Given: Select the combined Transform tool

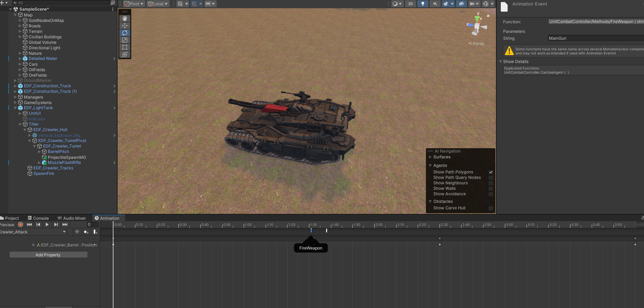Looking at the screenshot, I should coord(125,54).
